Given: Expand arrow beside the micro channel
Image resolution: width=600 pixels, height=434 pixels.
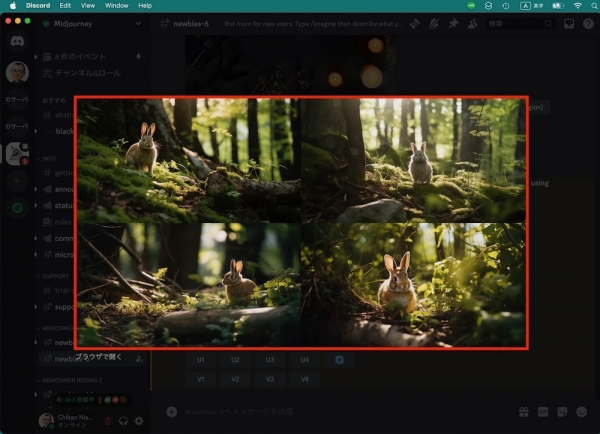Looking at the screenshot, I should pos(36,255).
